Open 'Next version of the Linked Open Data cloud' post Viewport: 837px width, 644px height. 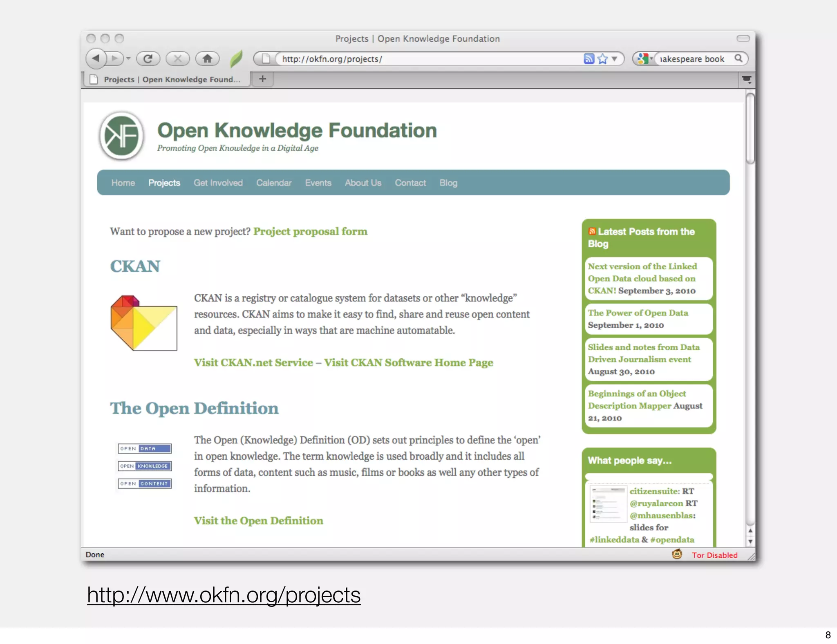(x=642, y=278)
